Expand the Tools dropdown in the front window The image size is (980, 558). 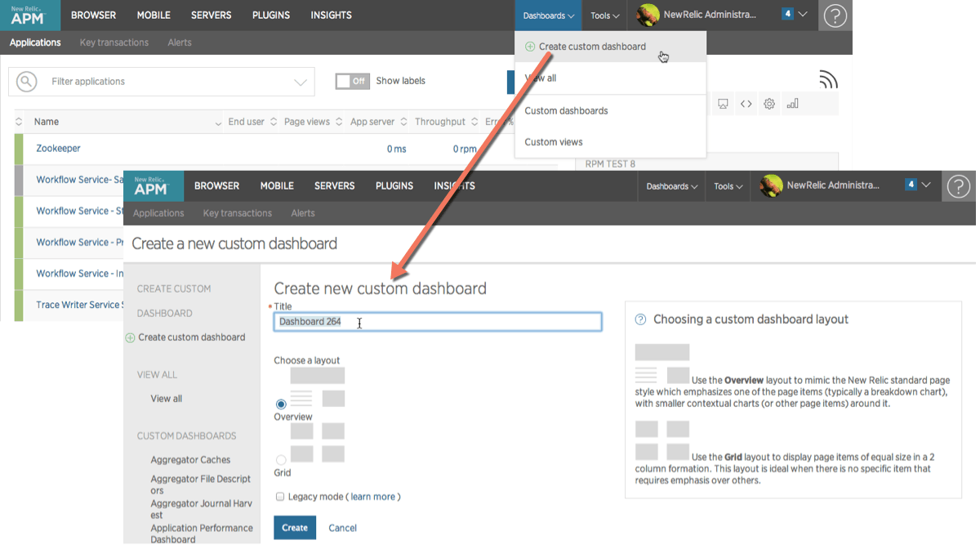point(728,186)
